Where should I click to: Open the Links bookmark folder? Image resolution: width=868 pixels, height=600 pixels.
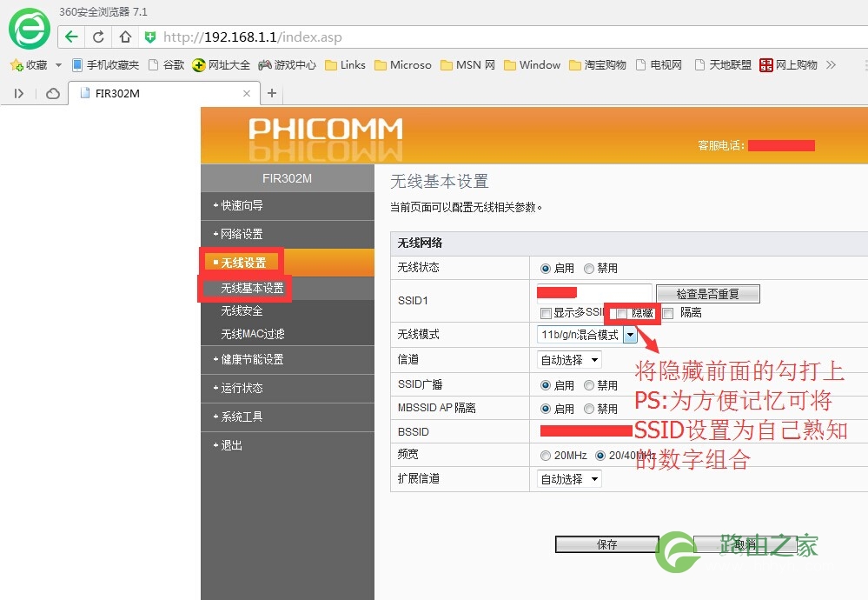coord(346,65)
